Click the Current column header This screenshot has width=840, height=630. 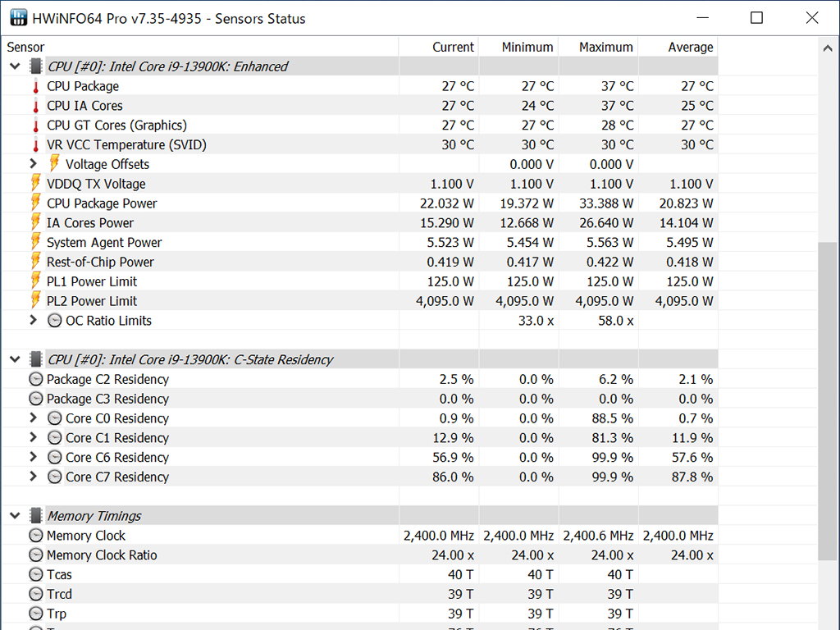[439, 47]
